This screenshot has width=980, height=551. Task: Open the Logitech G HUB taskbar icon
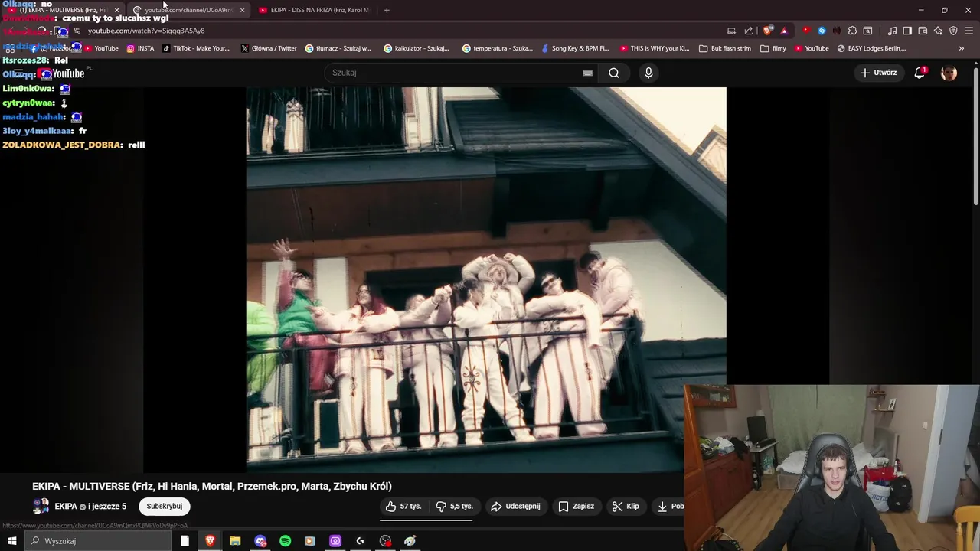(360, 541)
